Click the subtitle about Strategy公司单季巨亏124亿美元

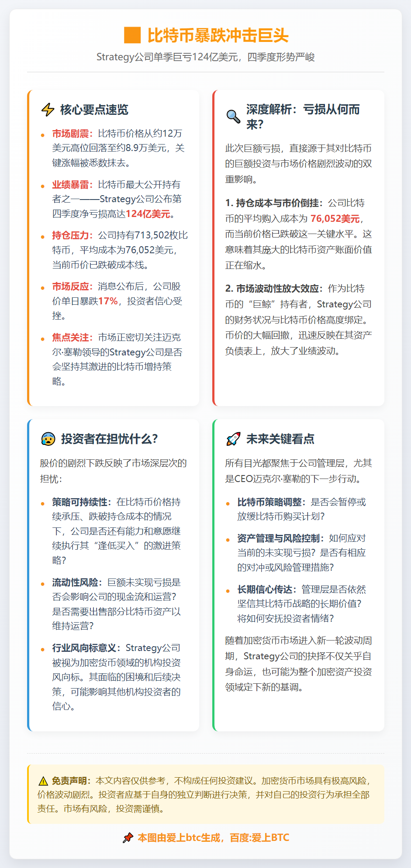point(206,57)
